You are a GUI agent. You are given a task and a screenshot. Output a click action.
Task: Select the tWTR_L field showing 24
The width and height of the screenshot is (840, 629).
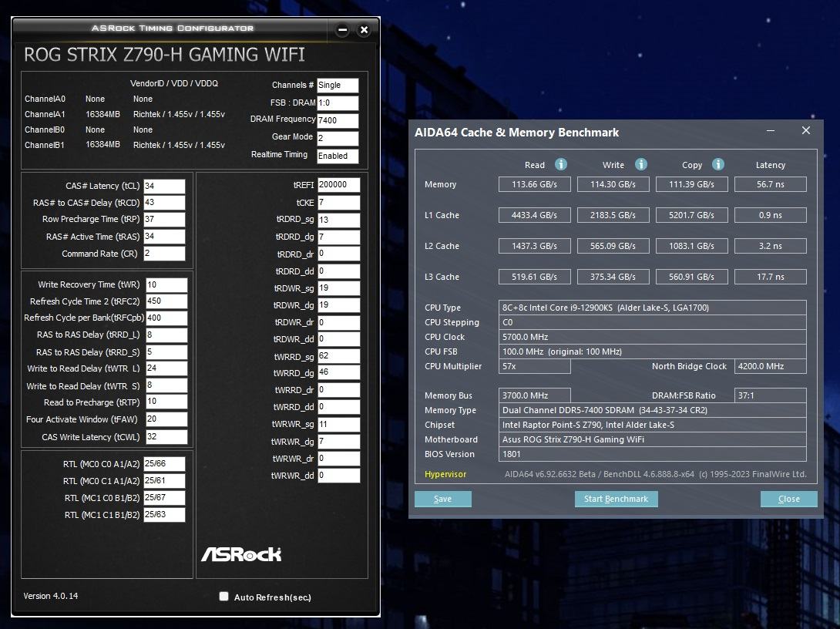(166, 368)
